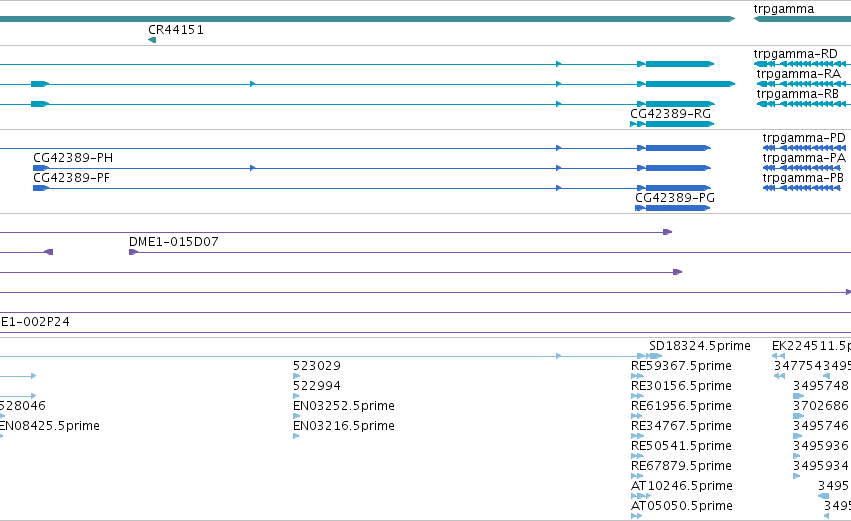Click the CG42389-PG protein label
Viewport: 851px width, 521px height.
tap(675, 198)
